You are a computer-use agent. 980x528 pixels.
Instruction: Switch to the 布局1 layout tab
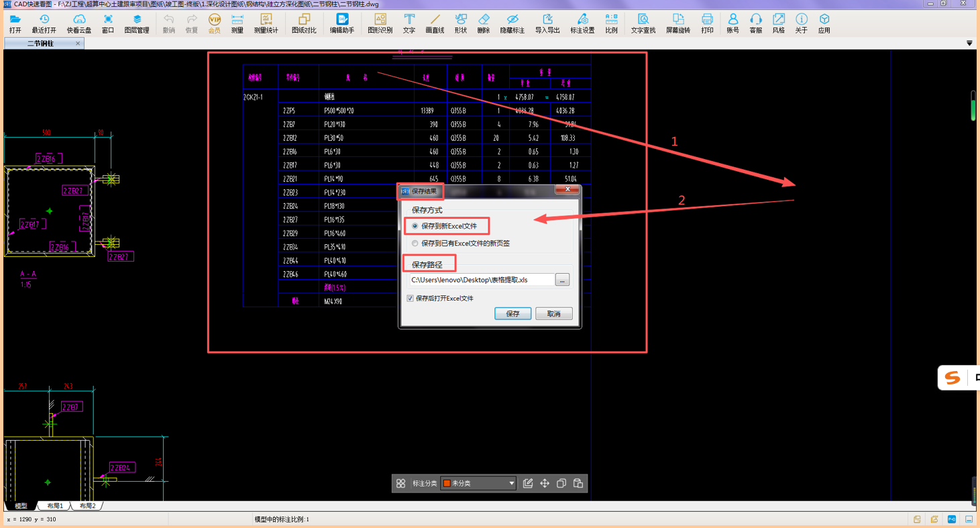point(55,506)
